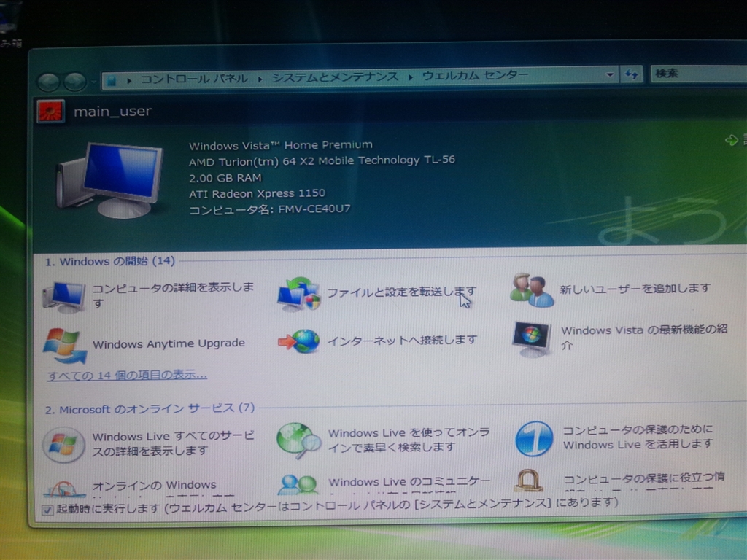Click the コンピュータの詳細を表示します computer icon
747x560 pixels.
63,296
